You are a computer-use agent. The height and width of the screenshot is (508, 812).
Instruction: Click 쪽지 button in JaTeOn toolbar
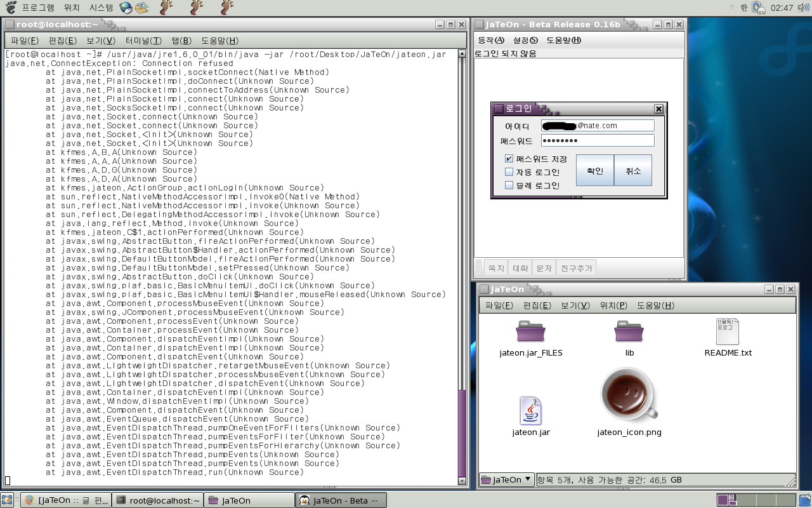tap(496, 268)
